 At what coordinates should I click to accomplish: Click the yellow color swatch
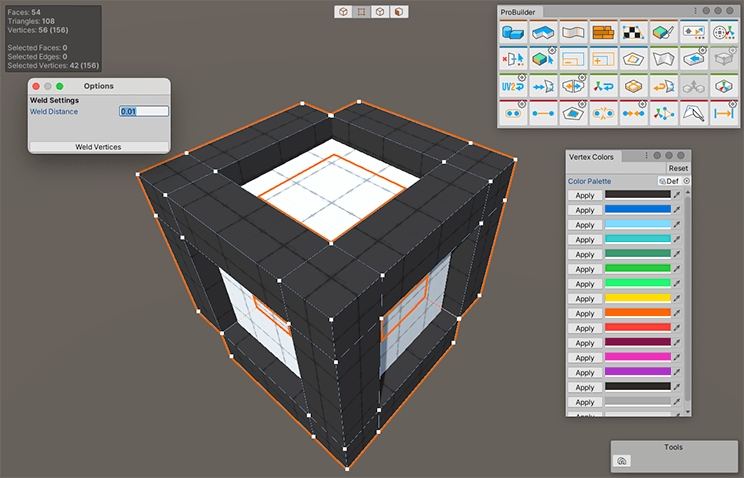tap(636, 298)
